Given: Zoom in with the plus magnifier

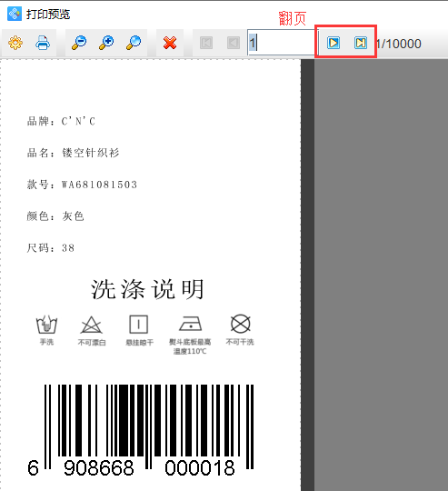Looking at the screenshot, I should (x=106, y=43).
